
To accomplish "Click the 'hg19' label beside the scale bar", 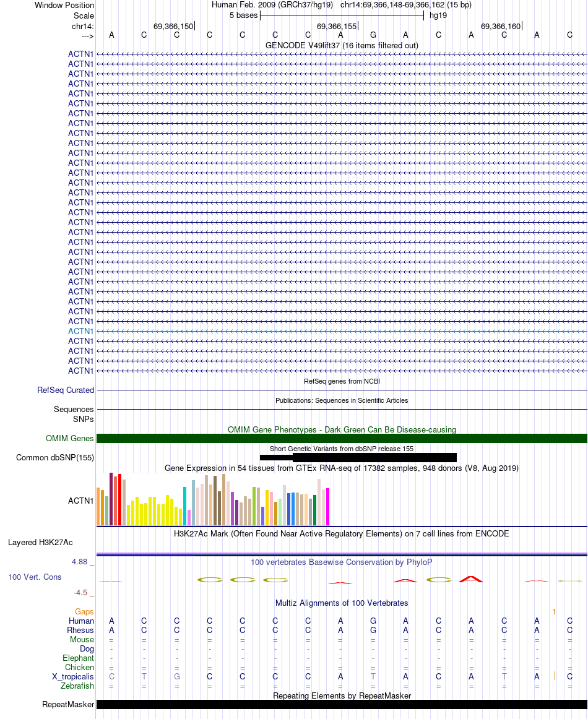I will pyautogui.click(x=438, y=15).
